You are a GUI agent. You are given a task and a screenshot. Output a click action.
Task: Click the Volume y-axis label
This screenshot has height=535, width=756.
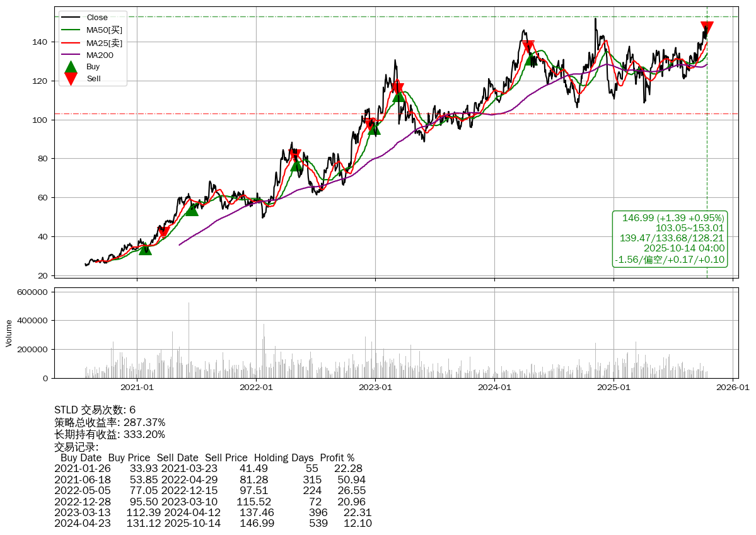[9, 333]
